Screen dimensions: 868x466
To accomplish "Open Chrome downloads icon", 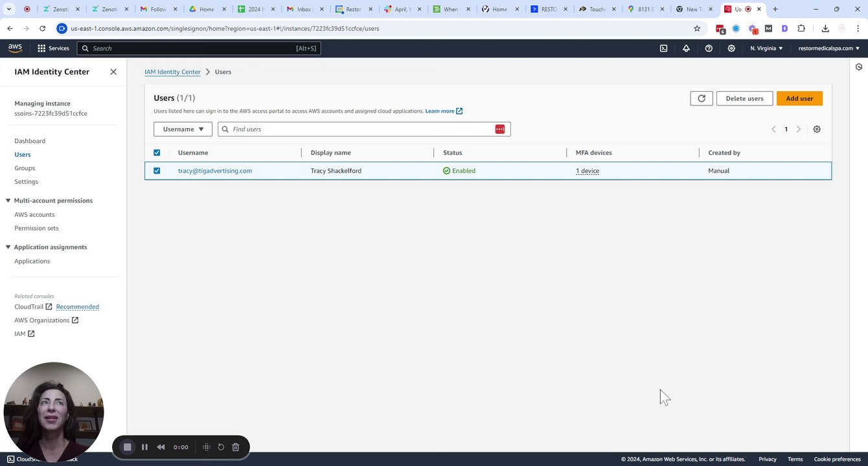I will click(825, 28).
